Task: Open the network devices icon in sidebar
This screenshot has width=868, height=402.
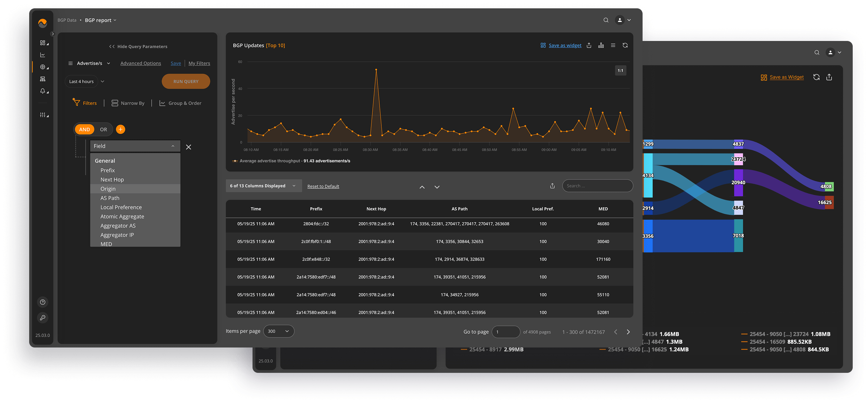Action: (43, 79)
